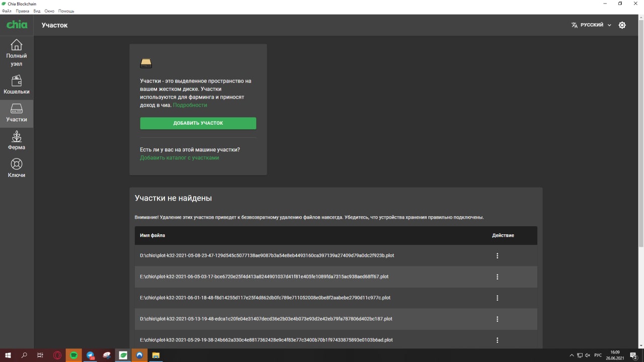Open actions menu for plot bce6720e
Image resolution: width=644 pixels, height=362 pixels.
point(497,277)
